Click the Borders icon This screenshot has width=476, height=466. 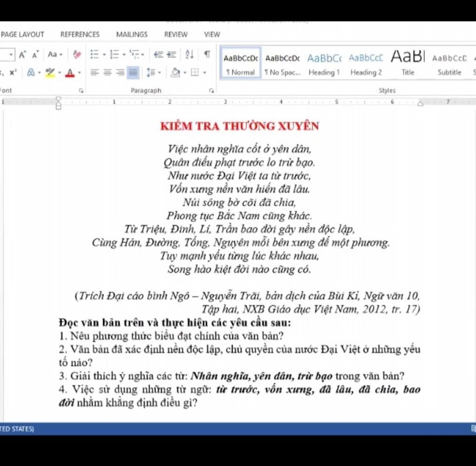click(195, 73)
